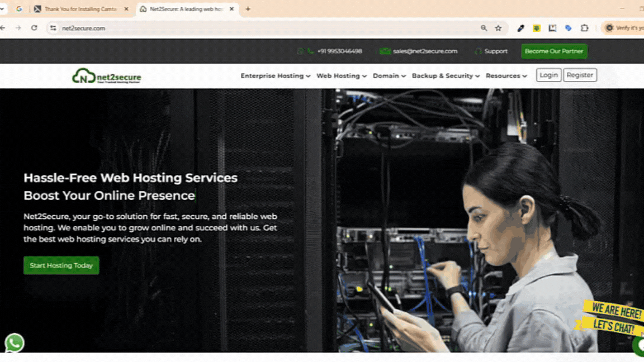This screenshot has width=644, height=362.
Task: Click the zoom magnifier icon in address bar
Action: pos(484,28)
